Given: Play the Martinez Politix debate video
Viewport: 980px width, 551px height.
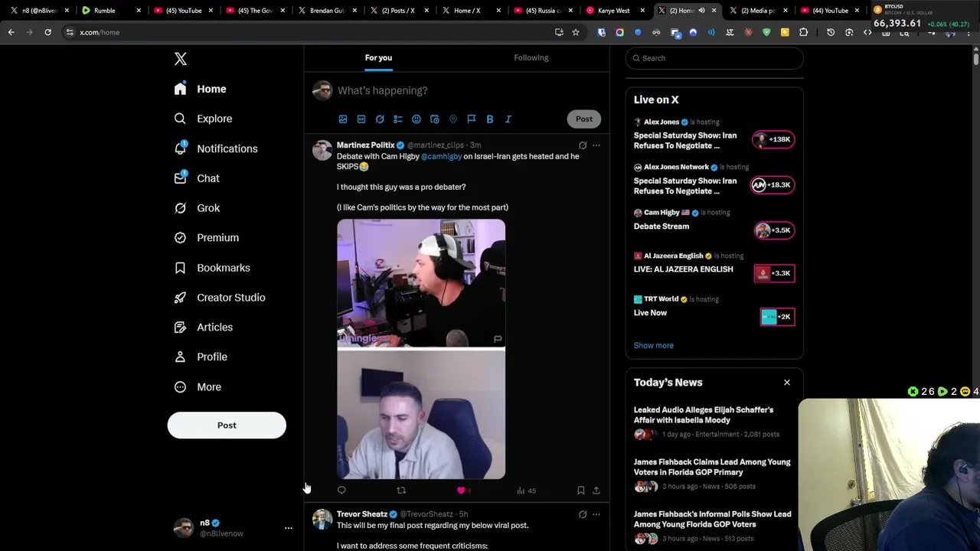Looking at the screenshot, I should point(421,349).
